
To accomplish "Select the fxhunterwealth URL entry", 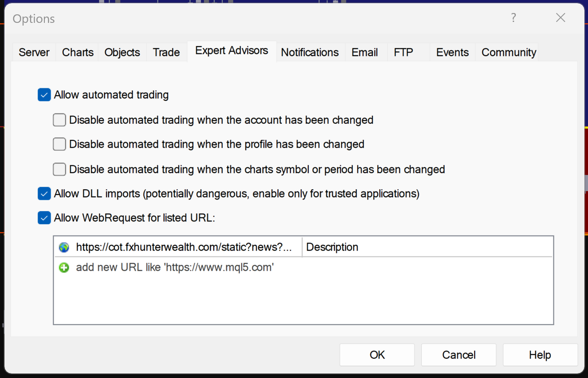I will [184, 247].
